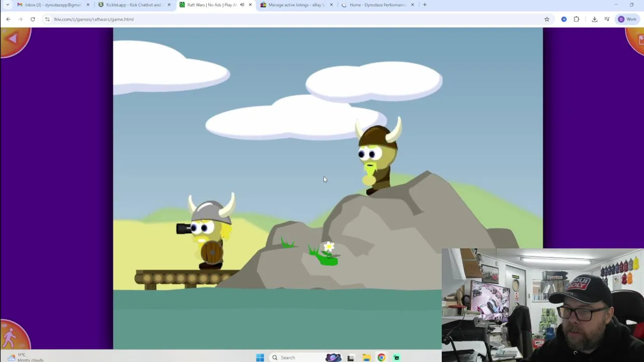Open the Work profile button
This screenshot has width=644, height=362.
[x=627, y=19]
